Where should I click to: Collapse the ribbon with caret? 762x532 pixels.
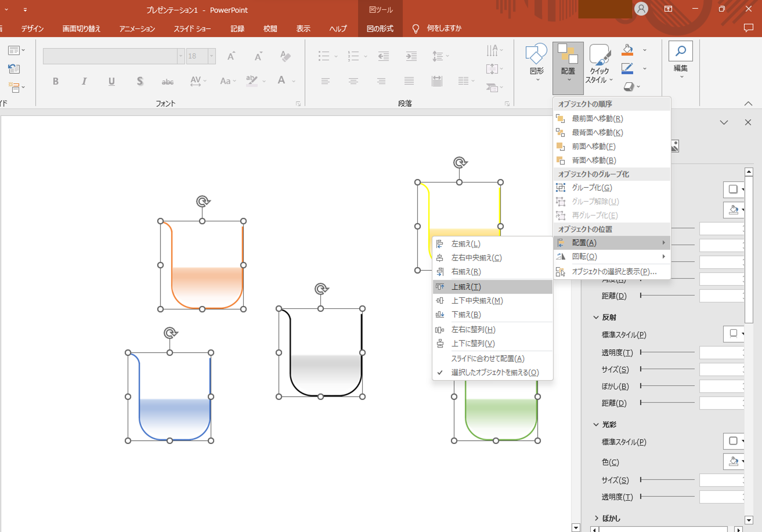click(748, 104)
